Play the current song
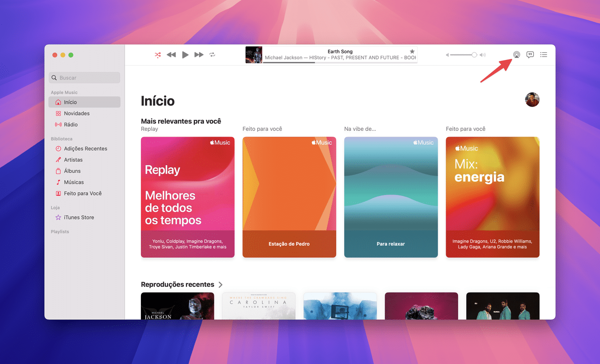The width and height of the screenshot is (600, 364). 185,55
